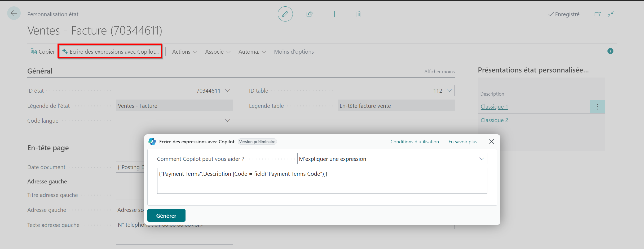Open Conditions d'utilisation link

tap(414, 142)
